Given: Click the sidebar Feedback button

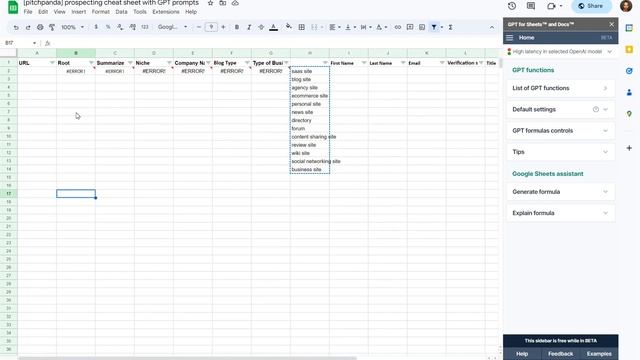Looking at the screenshot, I should click(x=560, y=353).
